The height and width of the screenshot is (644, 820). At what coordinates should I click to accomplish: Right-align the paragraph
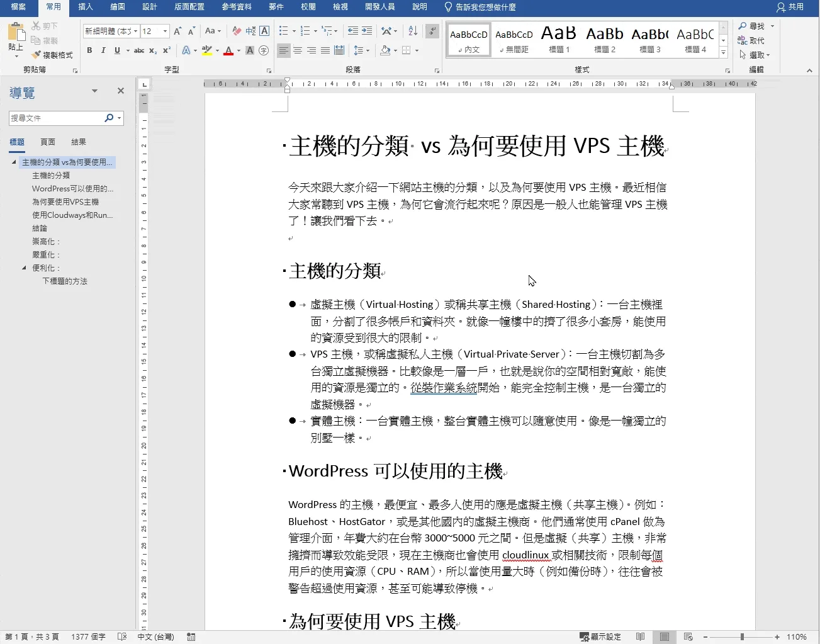point(312,50)
